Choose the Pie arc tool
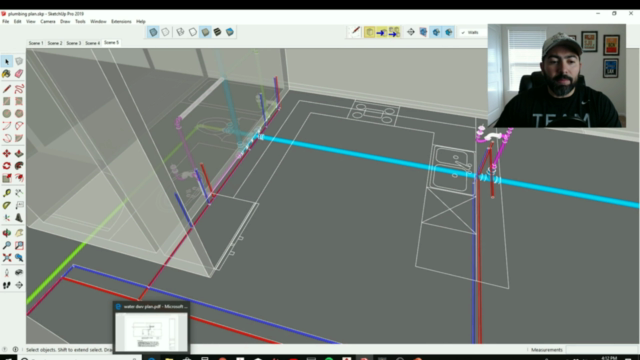Viewport: 640px width, 360px height. [x=19, y=138]
